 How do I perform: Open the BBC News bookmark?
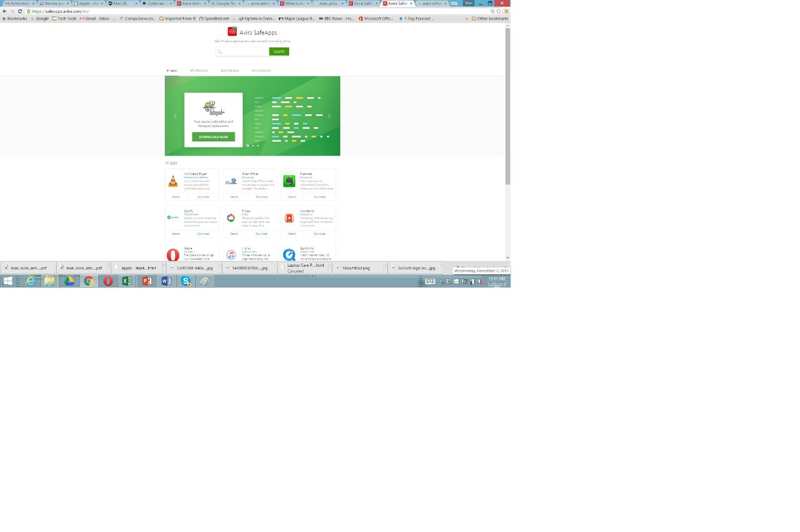pyautogui.click(x=336, y=19)
